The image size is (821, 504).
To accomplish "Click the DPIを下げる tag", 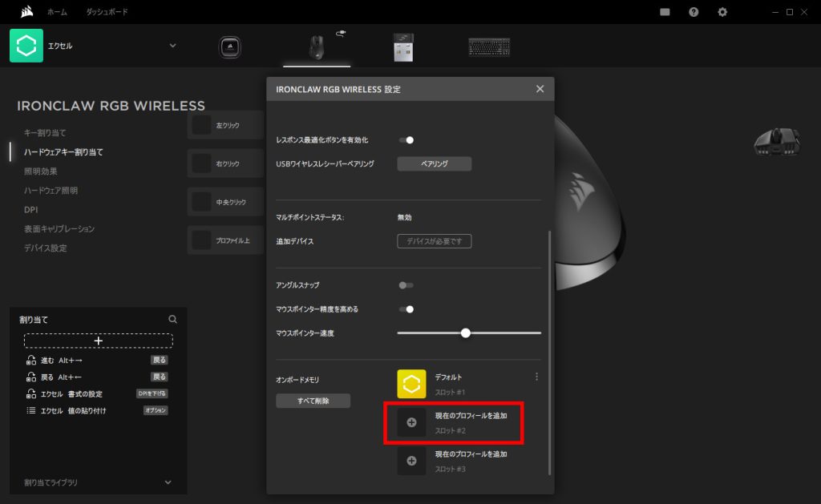I will point(152,393).
